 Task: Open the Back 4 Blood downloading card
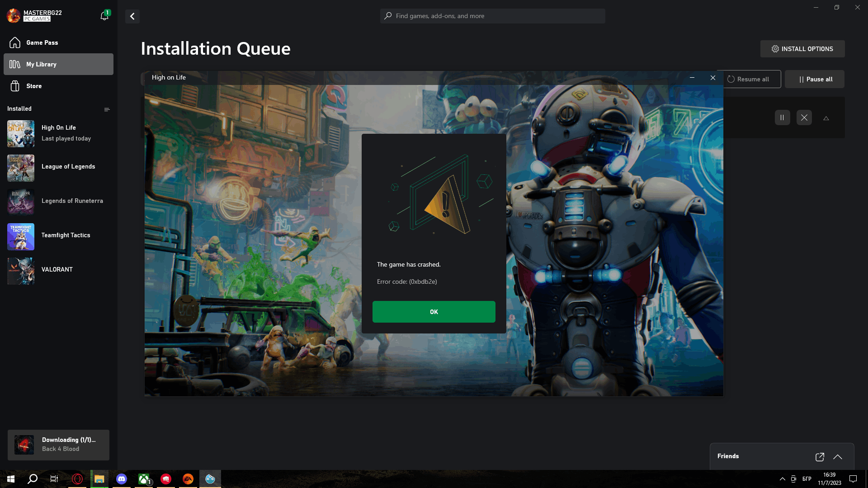(58, 445)
